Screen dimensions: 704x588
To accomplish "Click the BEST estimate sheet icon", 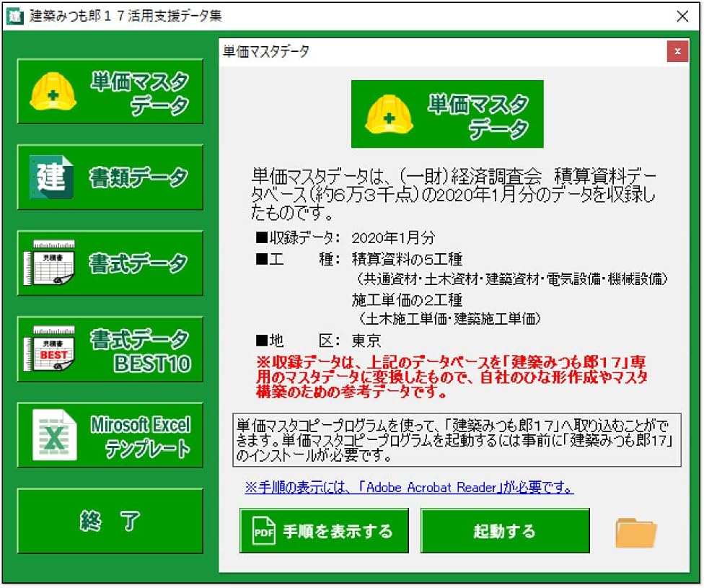I will [x=49, y=349].
